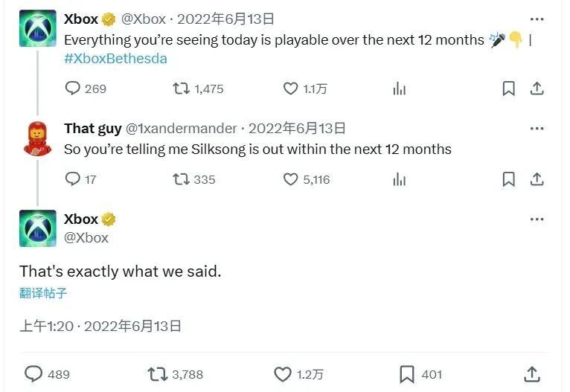Retweet That guy's Silksong tweet
570x392 pixels.
point(181,179)
